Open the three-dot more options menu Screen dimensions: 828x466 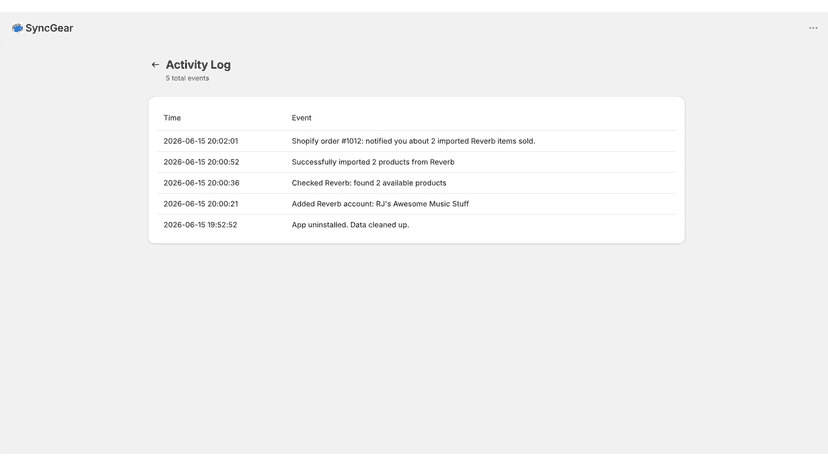coord(813,28)
